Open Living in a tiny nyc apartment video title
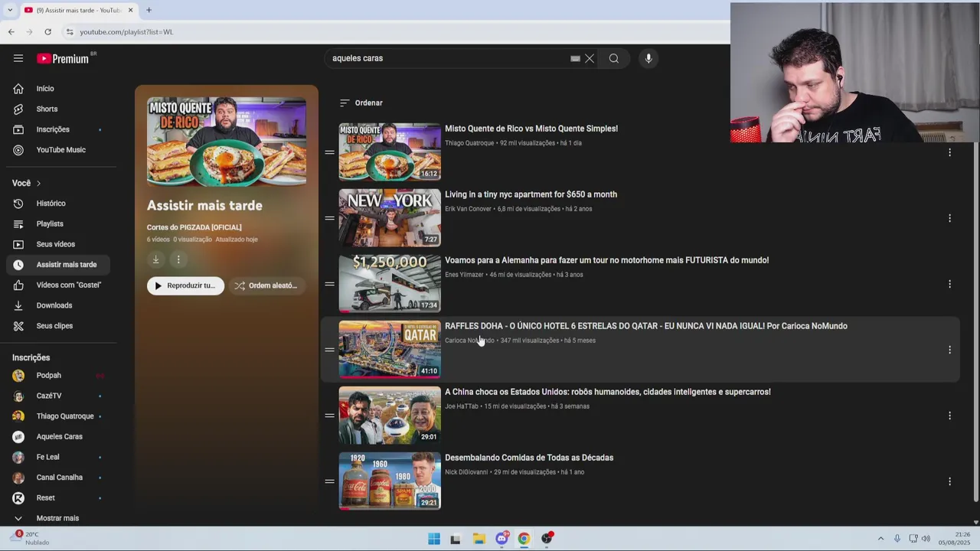Image resolution: width=980 pixels, height=551 pixels. [x=531, y=194]
